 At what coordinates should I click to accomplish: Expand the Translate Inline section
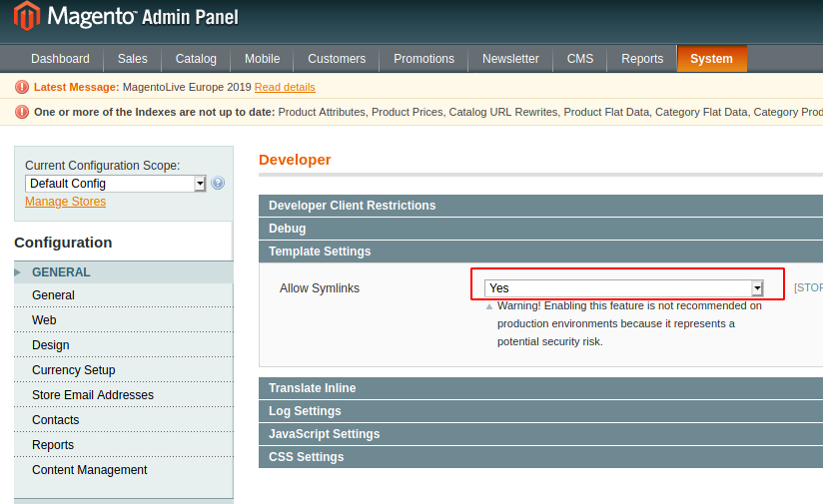pos(540,388)
